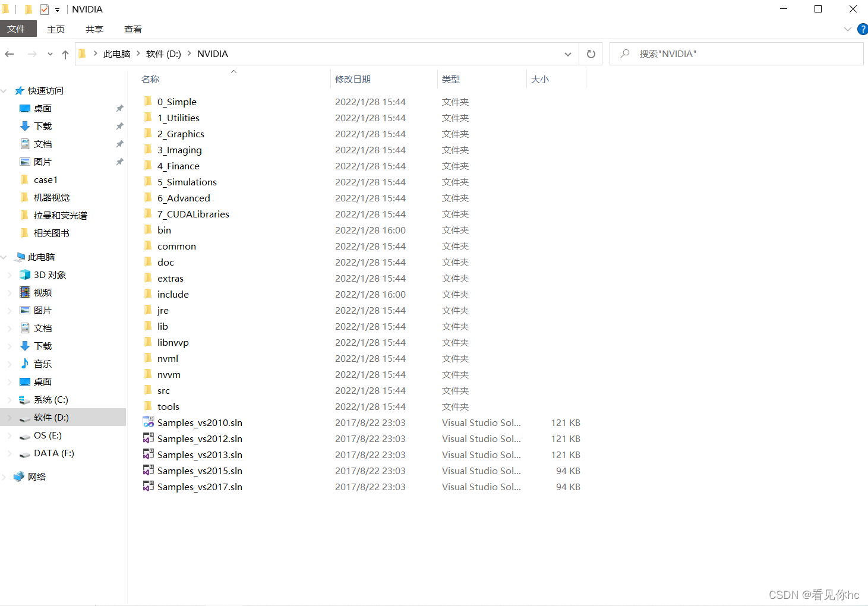Open the 拉曼和荧光谱 sidebar folder

point(61,216)
